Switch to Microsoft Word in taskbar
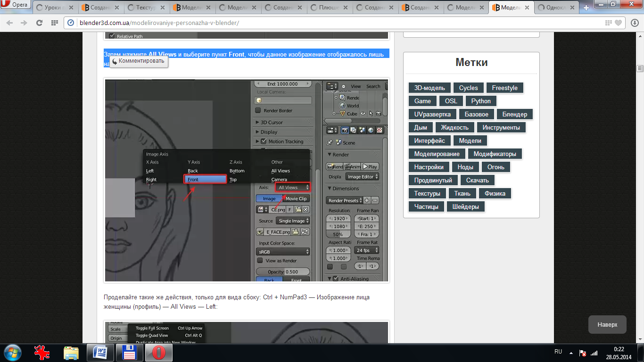The width and height of the screenshot is (644, 362). coord(100,352)
